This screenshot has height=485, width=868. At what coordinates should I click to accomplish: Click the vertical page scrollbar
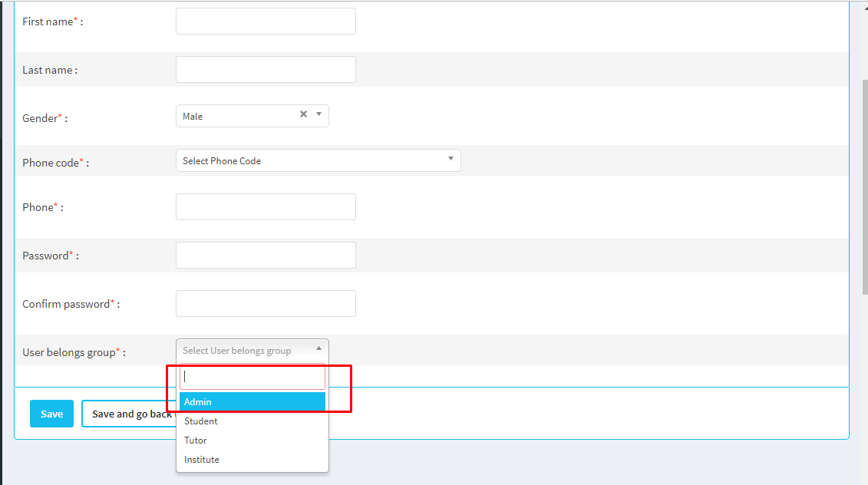point(865,184)
